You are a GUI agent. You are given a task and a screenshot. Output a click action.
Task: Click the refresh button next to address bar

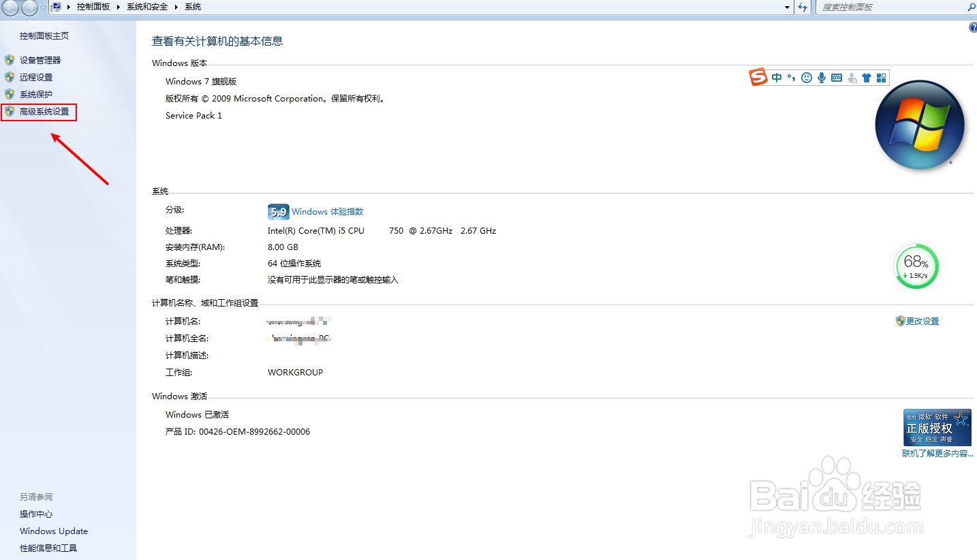[x=803, y=7]
